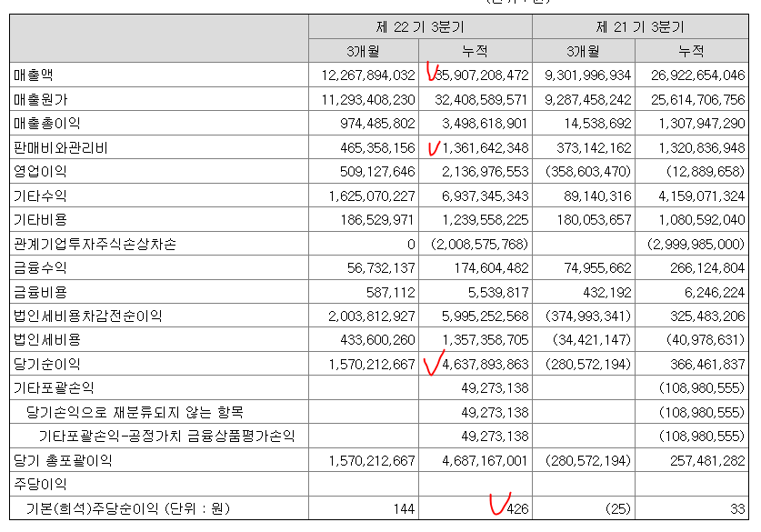The width and height of the screenshot is (761, 532).
Task: Click value (25) in 기본(희석)주당순이익 row
Action: coord(618,508)
